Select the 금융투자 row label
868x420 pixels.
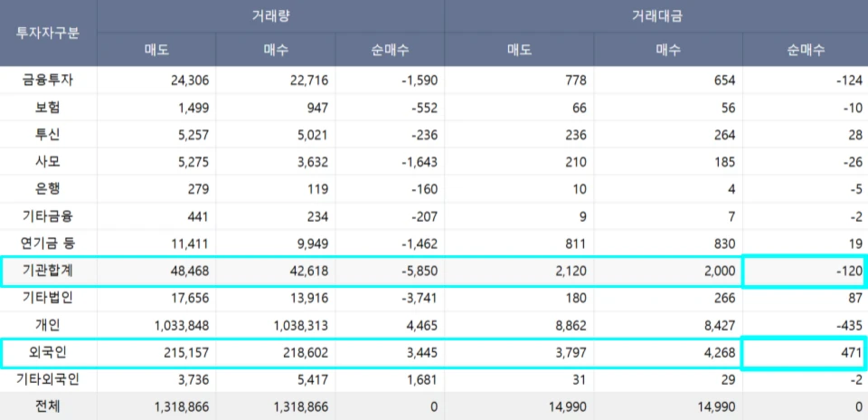coord(48,80)
